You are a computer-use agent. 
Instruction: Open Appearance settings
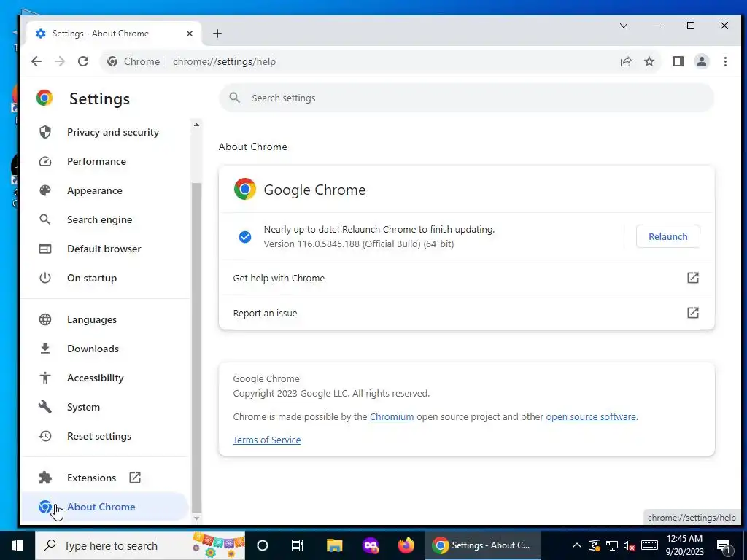tap(95, 190)
